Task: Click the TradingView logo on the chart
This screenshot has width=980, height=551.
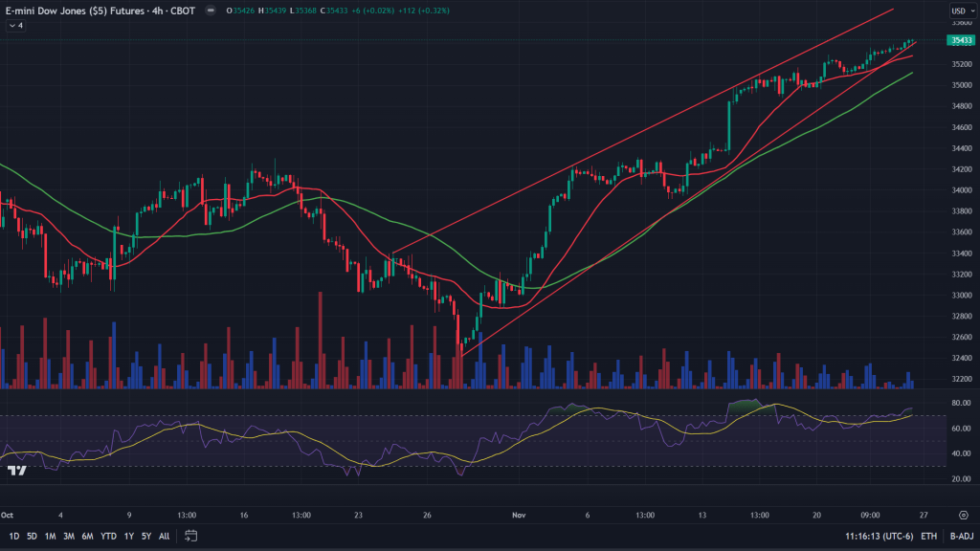Action: point(16,471)
